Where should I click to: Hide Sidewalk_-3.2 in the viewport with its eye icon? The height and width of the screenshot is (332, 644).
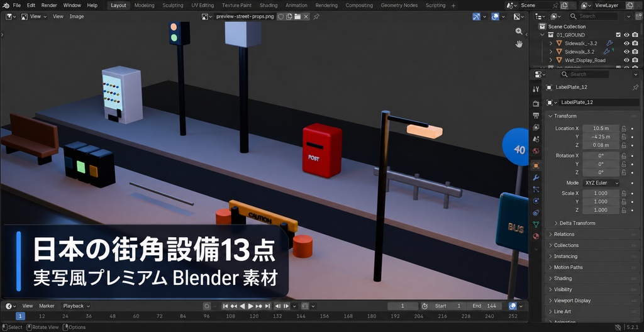click(627, 43)
